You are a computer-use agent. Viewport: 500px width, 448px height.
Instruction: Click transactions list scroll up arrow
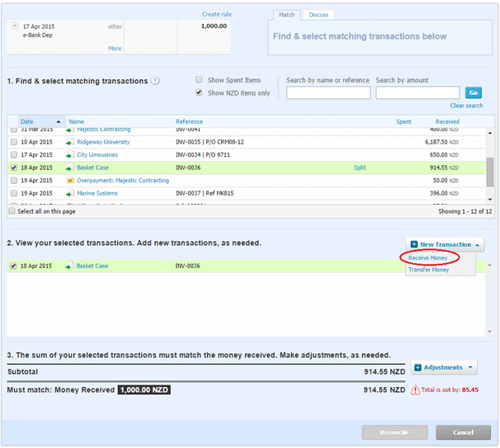coord(490,133)
